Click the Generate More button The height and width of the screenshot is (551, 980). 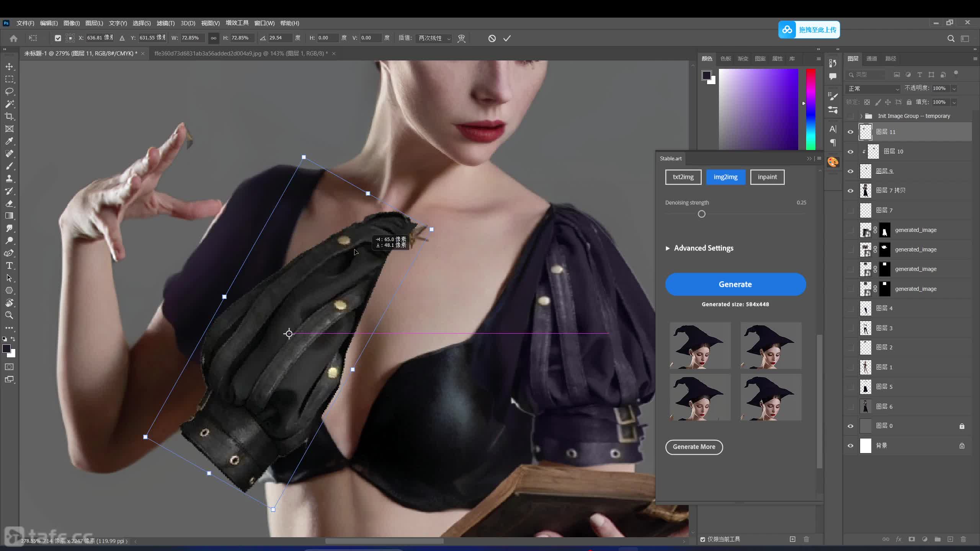click(x=694, y=447)
